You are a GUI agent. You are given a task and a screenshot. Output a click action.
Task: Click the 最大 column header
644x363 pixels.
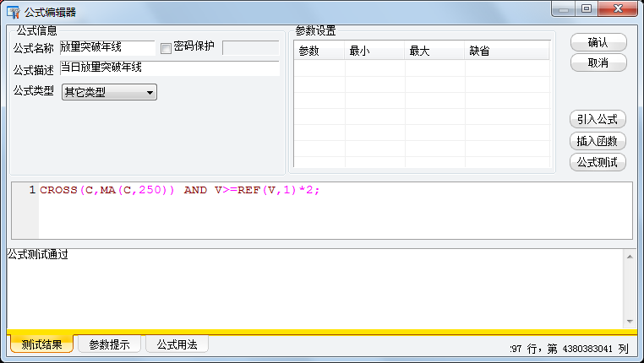click(434, 51)
